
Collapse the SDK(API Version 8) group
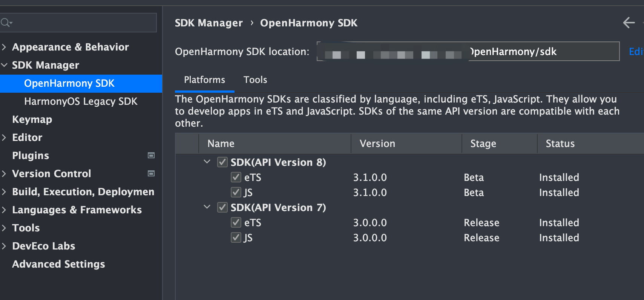coord(207,162)
